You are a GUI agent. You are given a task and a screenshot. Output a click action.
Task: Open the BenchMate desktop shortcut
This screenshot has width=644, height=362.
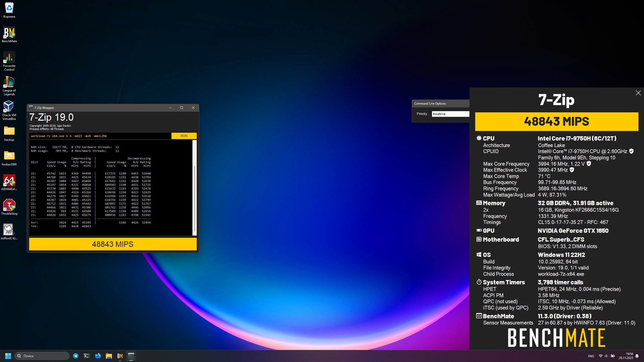click(x=9, y=35)
